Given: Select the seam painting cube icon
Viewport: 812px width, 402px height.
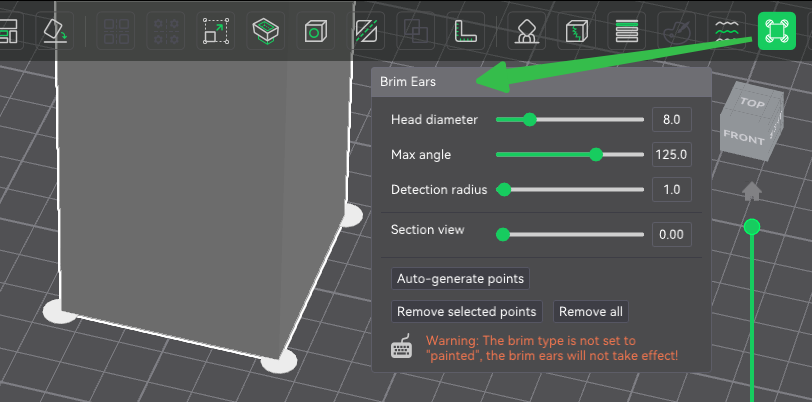Looking at the screenshot, I should pyautogui.click(x=577, y=31).
